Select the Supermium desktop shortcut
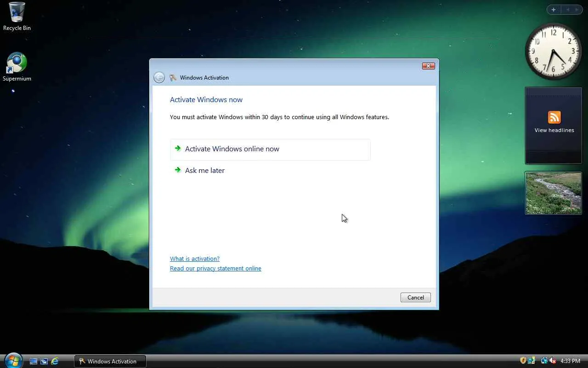 point(17,67)
